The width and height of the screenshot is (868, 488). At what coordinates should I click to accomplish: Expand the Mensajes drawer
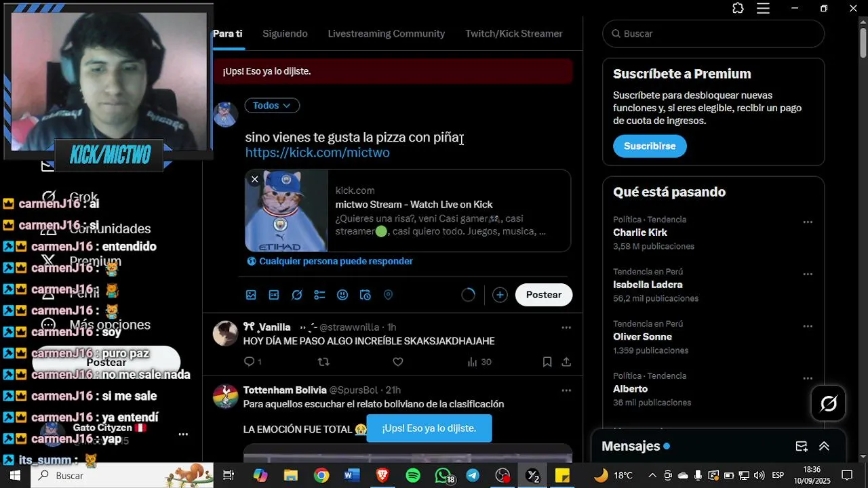pyautogui.click(x=824, y=446)
